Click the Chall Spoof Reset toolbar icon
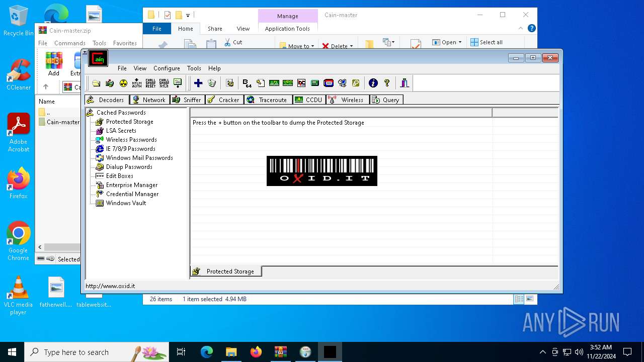Viewport: 644px width, 362px height. [150, 83]
